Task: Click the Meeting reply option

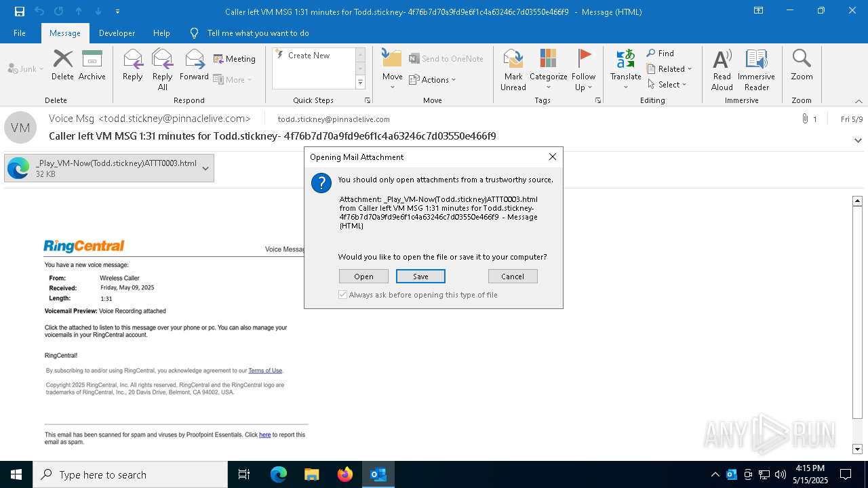Action: click(235, 59)
